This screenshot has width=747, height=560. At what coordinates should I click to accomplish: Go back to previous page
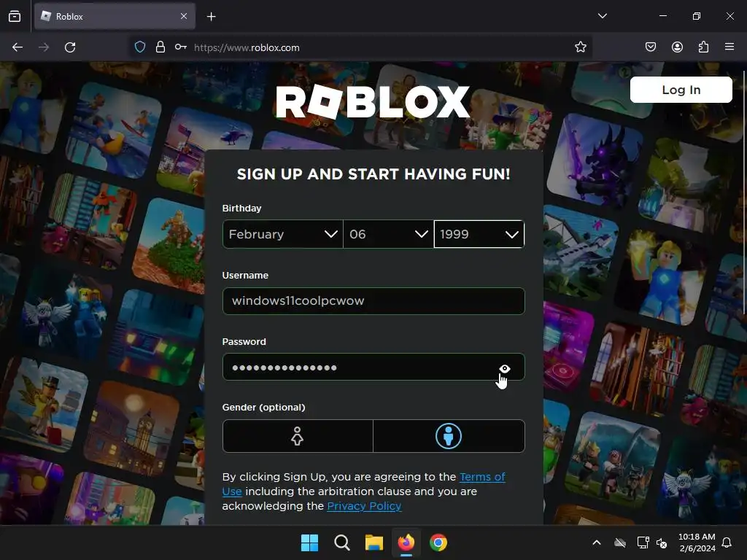click(x=18, y=47)
